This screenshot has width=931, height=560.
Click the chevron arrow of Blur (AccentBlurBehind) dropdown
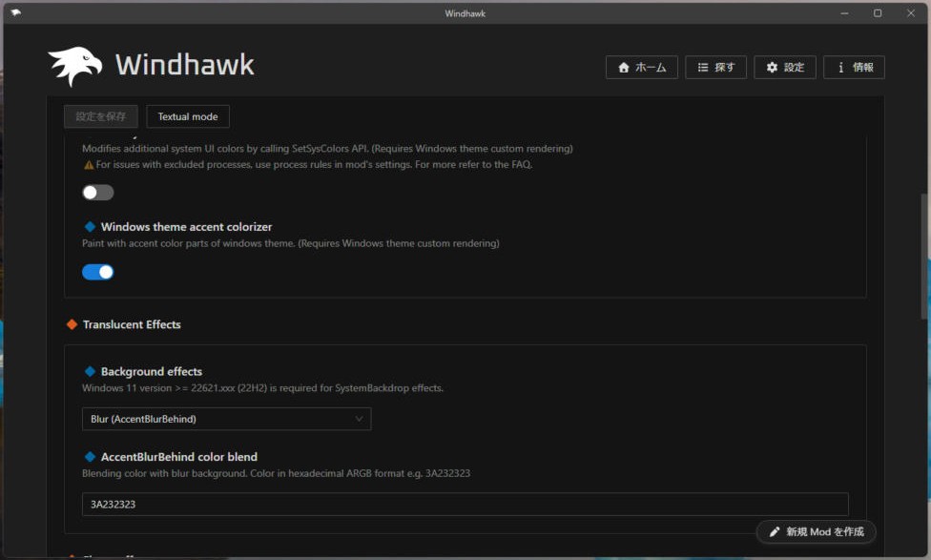[360, 419]
